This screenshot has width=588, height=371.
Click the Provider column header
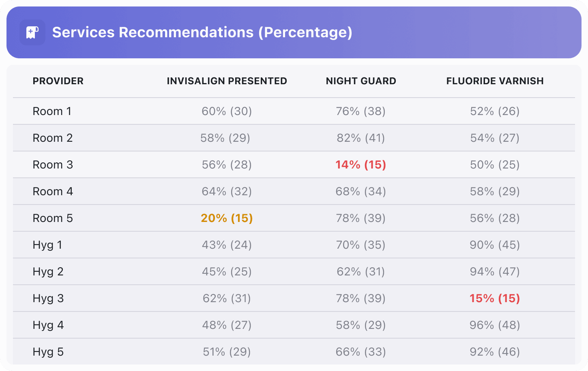[x=58, y=81]
